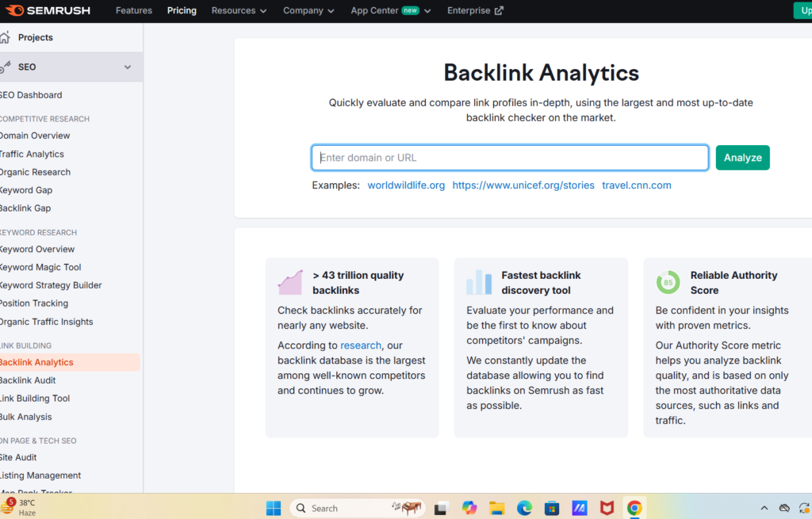
Task: Select the travel.cnn.com example link
Action: [x=637, y=185]
